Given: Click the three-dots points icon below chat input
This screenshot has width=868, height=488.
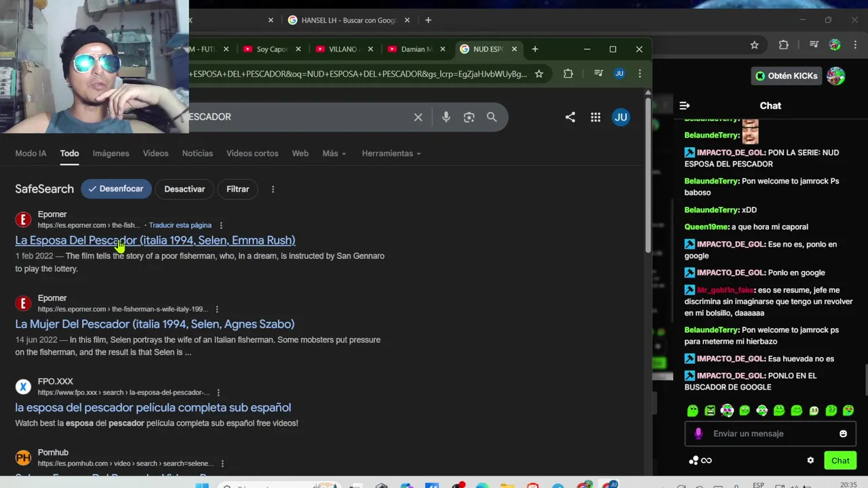Looking at the screenshot, I should coord(693,461).
